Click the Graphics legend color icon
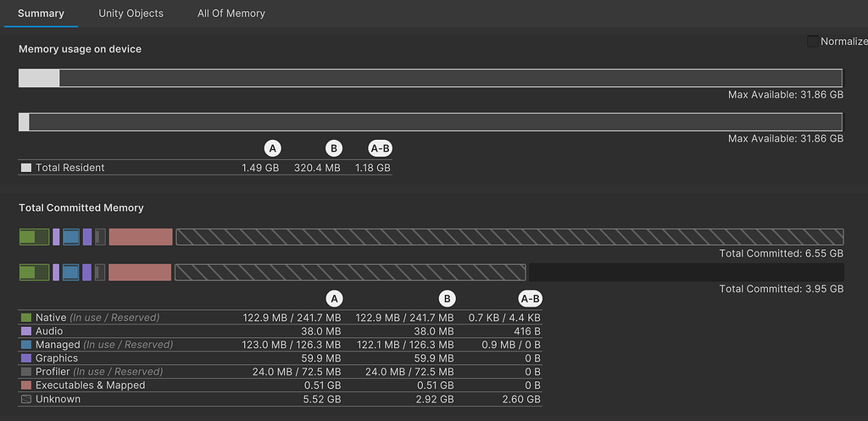 click(x=25, y=358)
